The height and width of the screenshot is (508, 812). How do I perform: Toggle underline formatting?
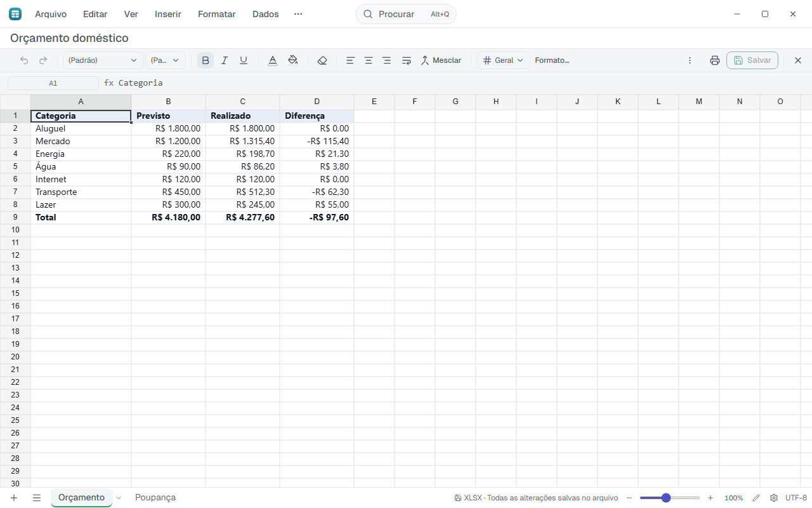[x=244, y=60]
